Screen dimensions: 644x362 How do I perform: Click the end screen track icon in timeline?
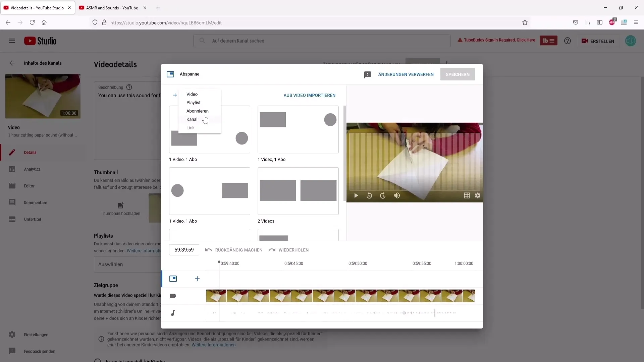click(173, 279)
